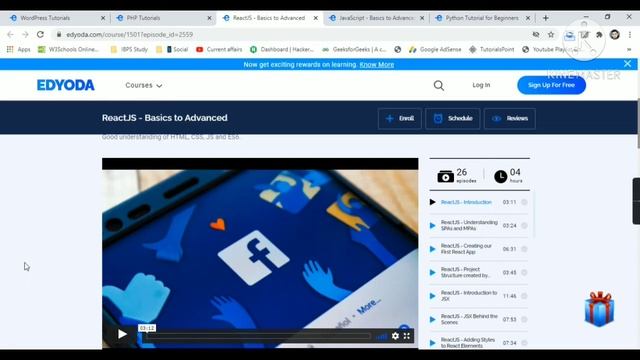The height and width of the screenshot is (360, 640).
Task: Click the Log In link
Action: pyautogui.click(x=481, y=85)
